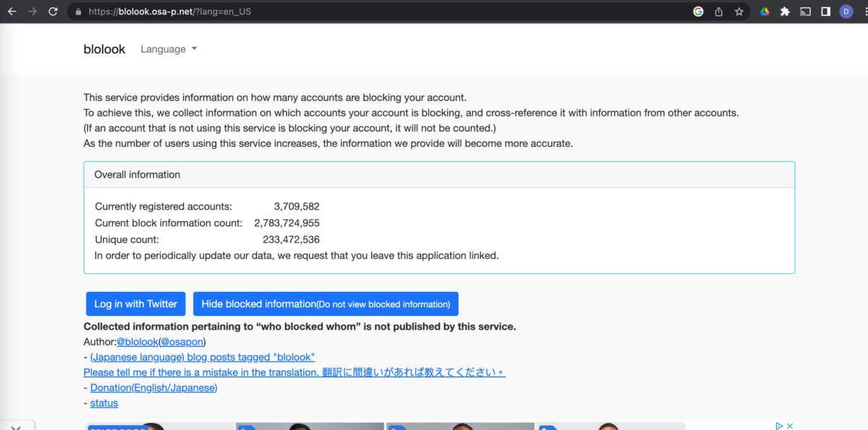The width and height of the screenshot is (868, 430).
Task: Click the Google icon in address bar
Action: tap(698, 12)
